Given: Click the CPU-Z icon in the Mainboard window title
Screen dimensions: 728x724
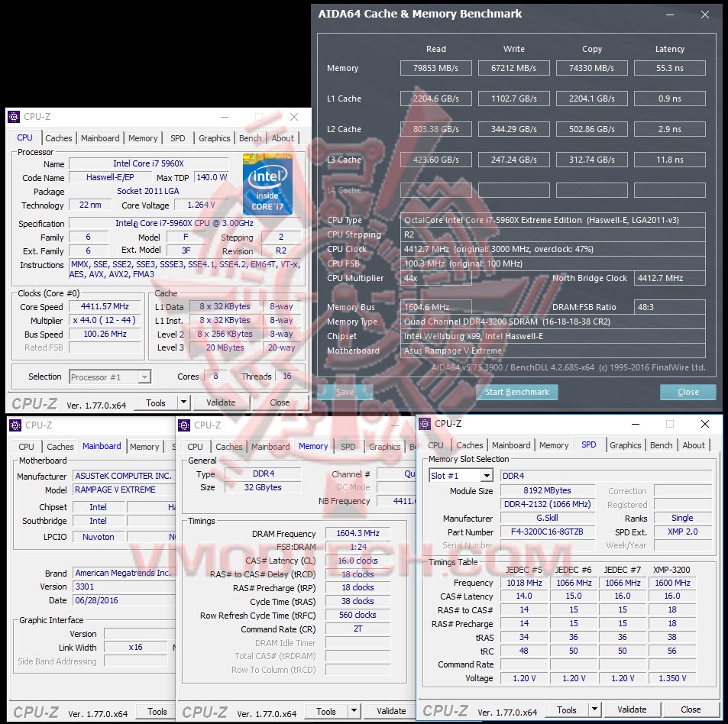Looking at the screenshot, I should click(15, 425).
